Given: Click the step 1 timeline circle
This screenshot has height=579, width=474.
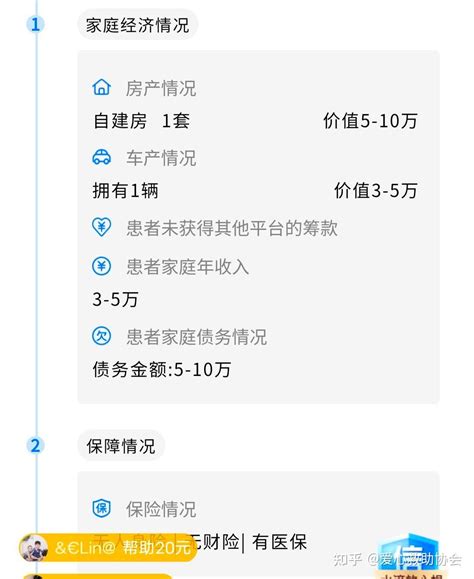Looking at the screenshot, I should 35,25.
